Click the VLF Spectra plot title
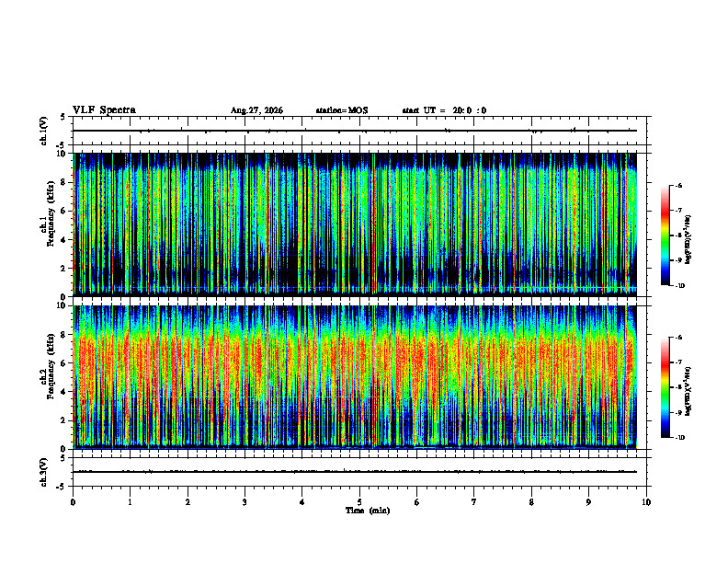The width and height of the screenshot is (728, 563). [x=104, y=110]
